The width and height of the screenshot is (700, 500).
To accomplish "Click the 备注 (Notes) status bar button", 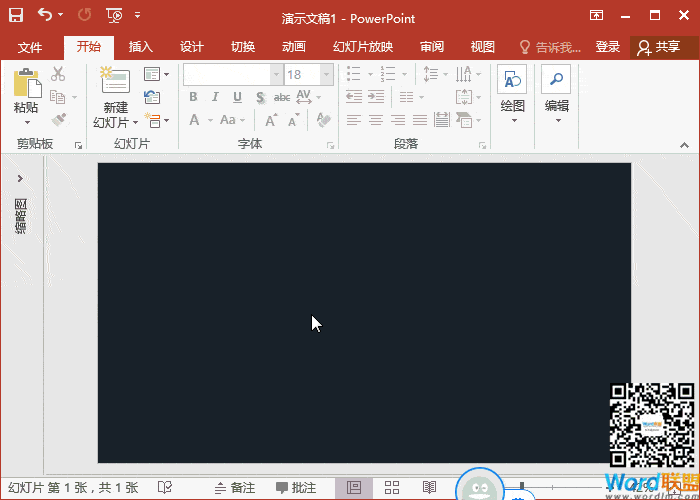I will [234, 487].
